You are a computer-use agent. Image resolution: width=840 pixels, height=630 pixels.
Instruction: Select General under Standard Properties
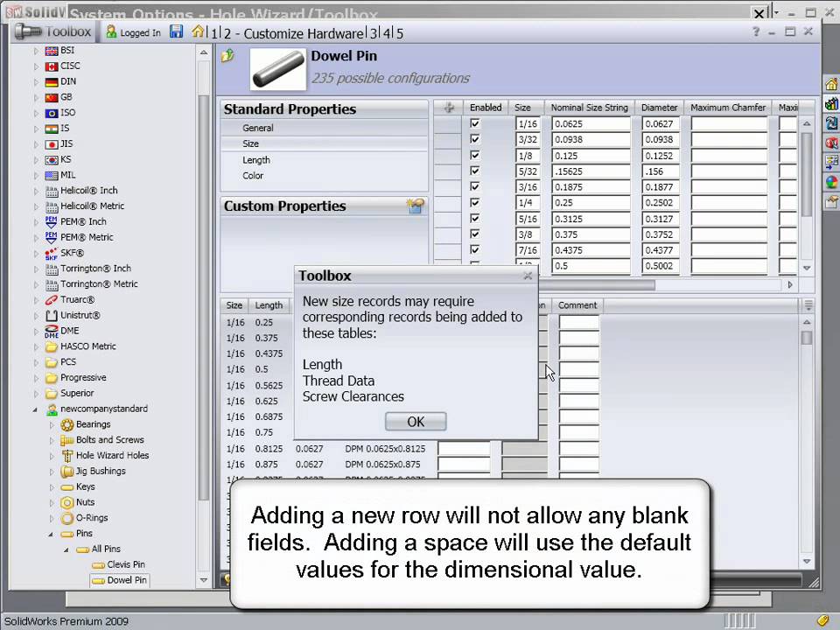(257, 128)
